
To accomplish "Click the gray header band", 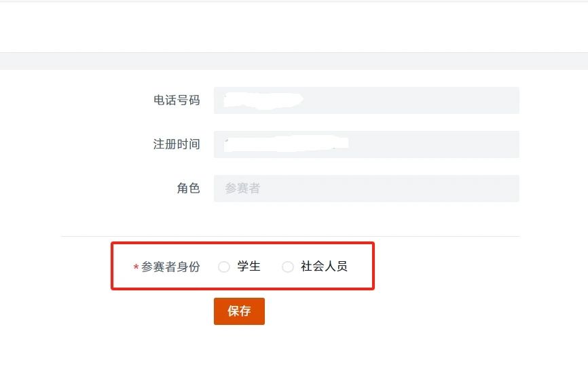I will pyautogui.click(x=294, y=61).
